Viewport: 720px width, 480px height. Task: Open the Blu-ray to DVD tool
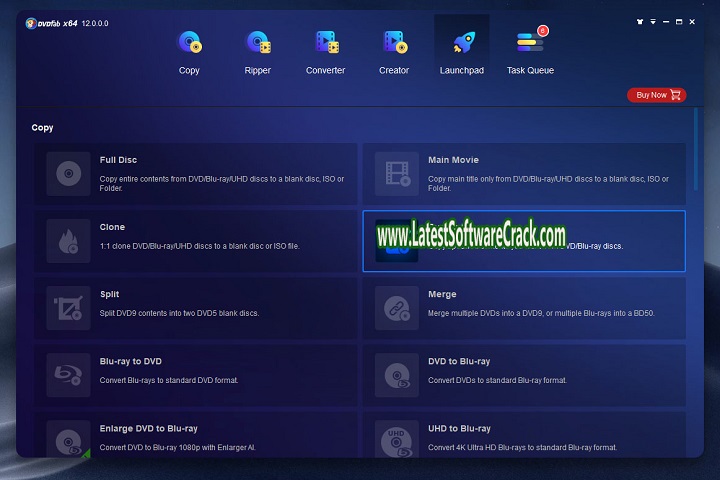(x=196, y=374)
